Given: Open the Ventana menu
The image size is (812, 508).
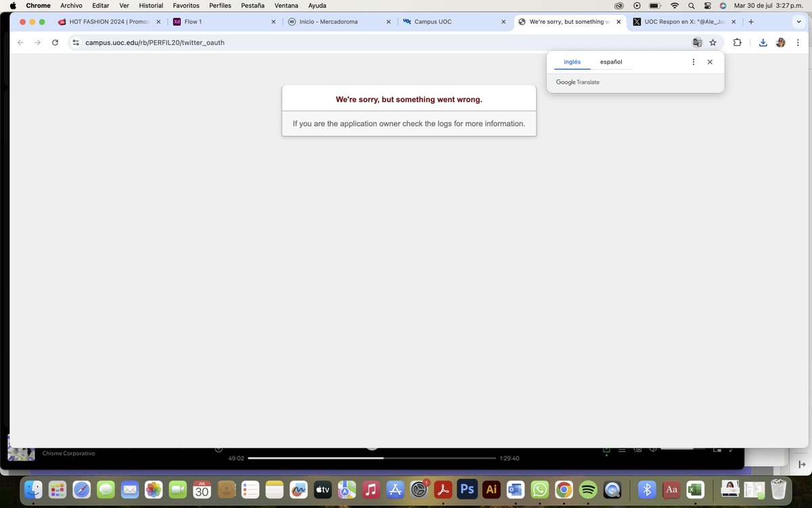Looking at the screenshot, I should click(x=286, y=5).
